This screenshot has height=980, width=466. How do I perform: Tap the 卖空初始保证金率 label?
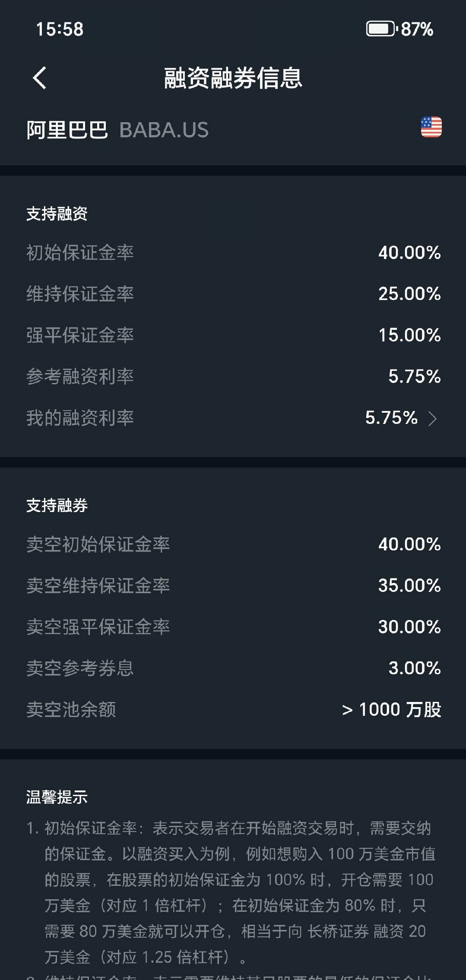pyautogui.click(x=98, y=544)
